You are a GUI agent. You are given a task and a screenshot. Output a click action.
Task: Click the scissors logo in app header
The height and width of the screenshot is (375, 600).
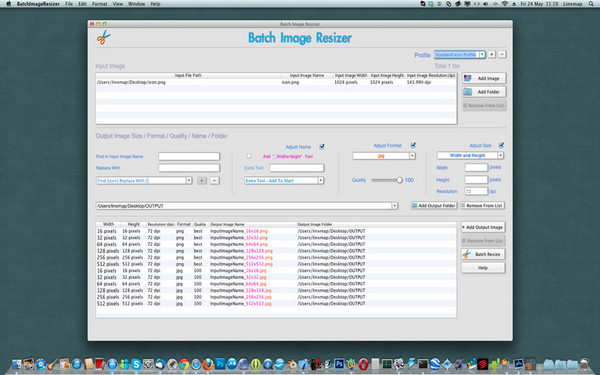tap(103, 38)
